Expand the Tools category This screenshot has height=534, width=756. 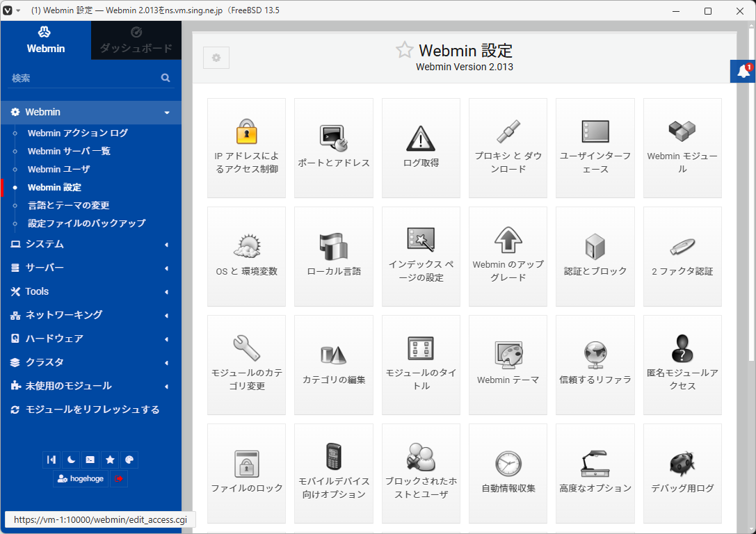click(91, 291)
